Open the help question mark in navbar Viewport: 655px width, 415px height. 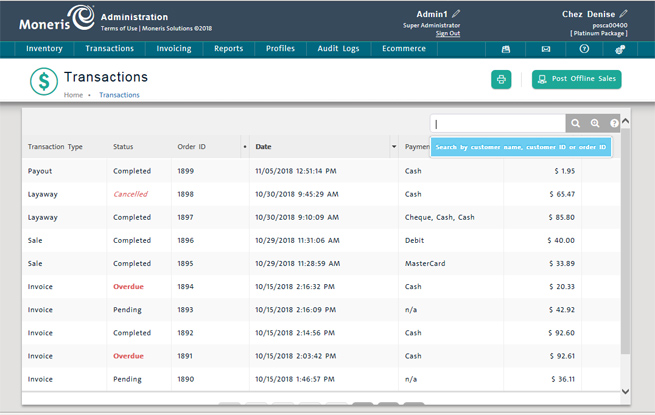point(584,49)
